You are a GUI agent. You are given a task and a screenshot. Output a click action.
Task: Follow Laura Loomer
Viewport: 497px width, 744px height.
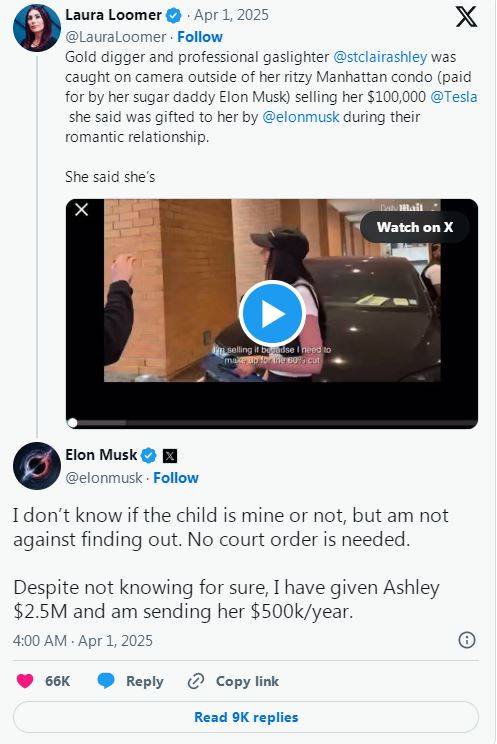(x=200, y=37)
